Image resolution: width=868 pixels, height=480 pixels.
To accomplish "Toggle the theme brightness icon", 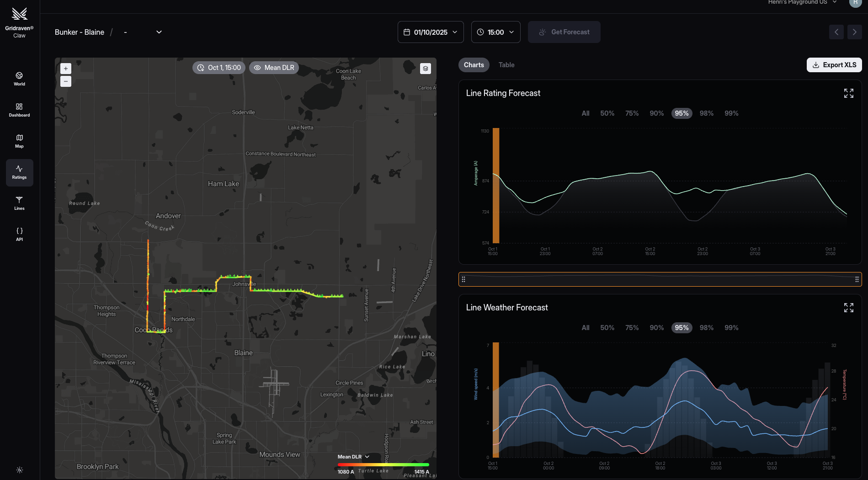I will (x=20, y=470).
